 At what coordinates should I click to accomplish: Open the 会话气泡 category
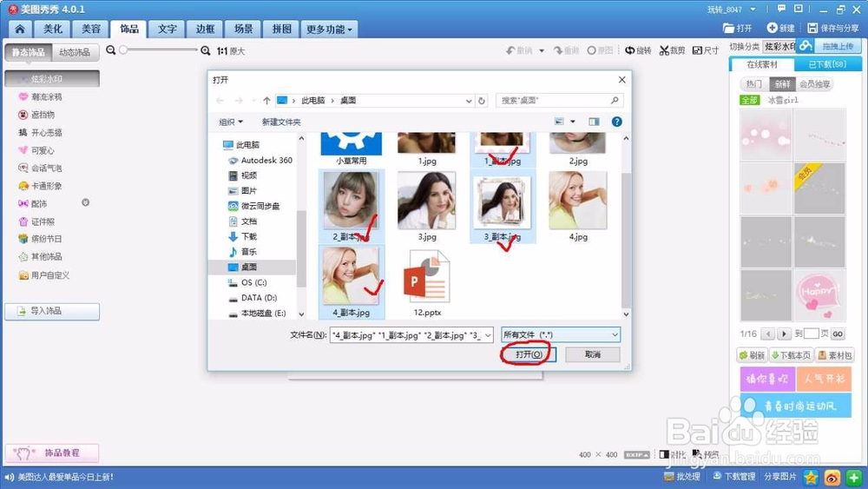click(47, 168)
